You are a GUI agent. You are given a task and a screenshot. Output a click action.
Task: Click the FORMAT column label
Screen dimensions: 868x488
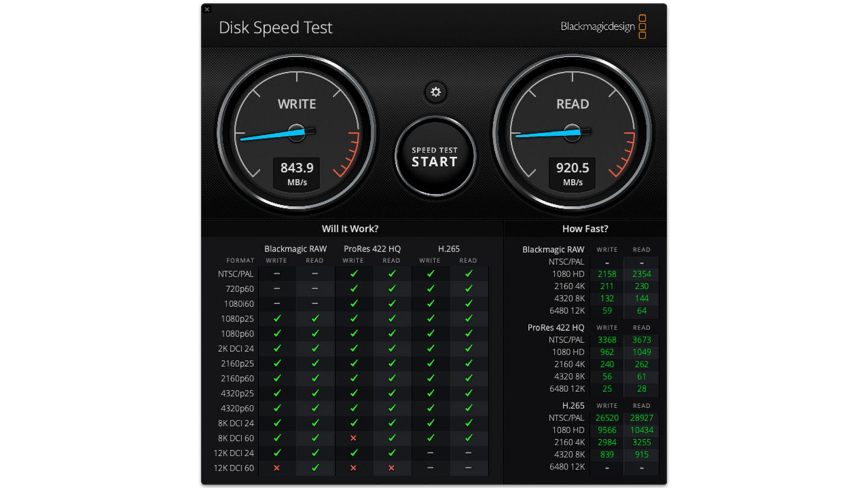click(241, 261)
